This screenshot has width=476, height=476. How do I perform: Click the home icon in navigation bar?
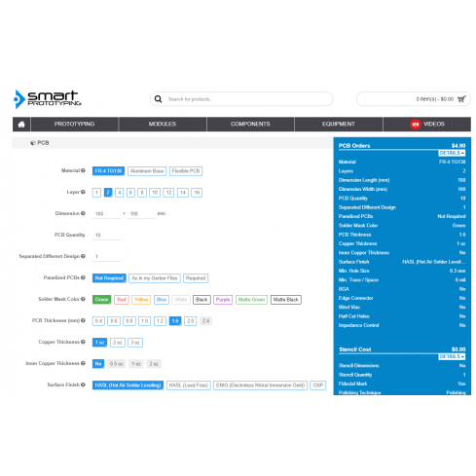(21, 125)
